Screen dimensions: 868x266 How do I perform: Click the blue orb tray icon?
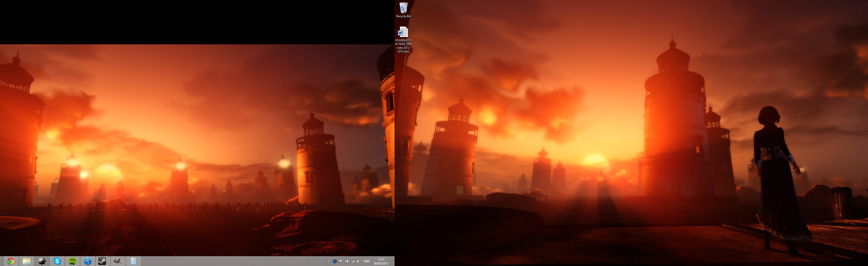click(335, 261)
